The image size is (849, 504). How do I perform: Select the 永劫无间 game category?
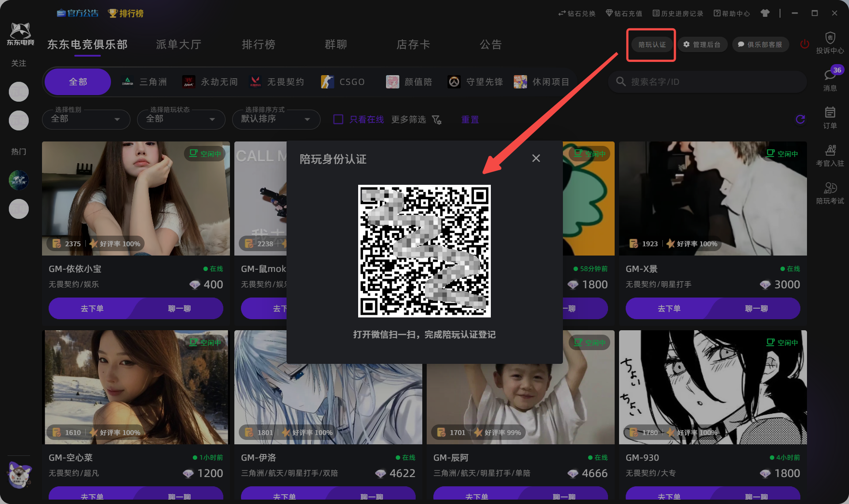point(210,82)
